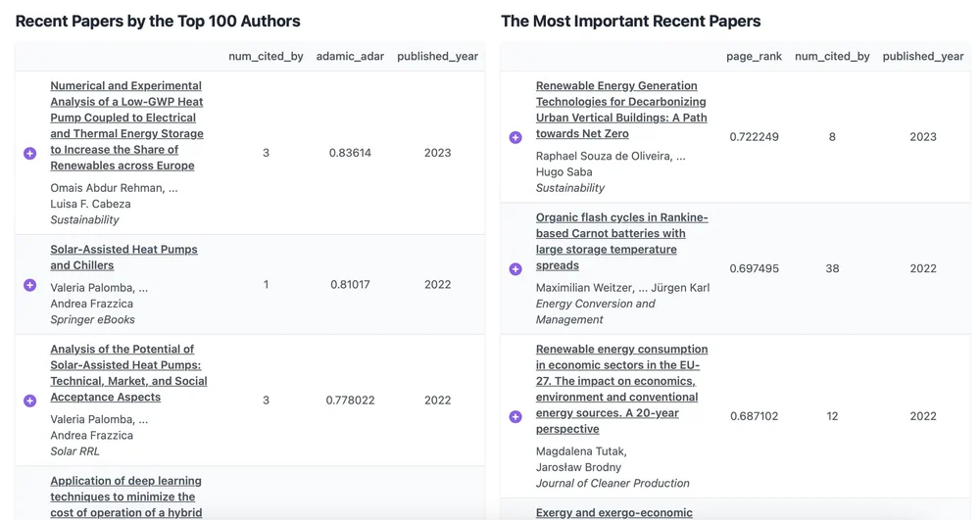The height and width of the screenshot is (520, 980).
Task: Click the adamic_adar value 0.83614
Action: tap(350, 153)
